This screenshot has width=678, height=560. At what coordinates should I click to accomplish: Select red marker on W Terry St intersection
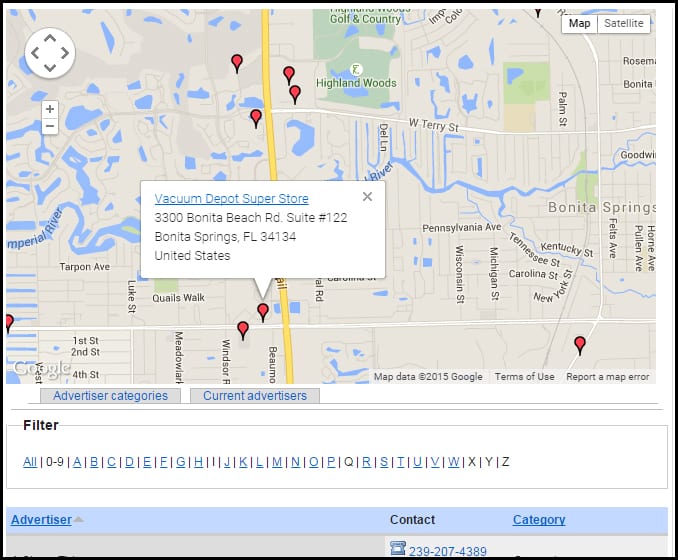[256, 118]
